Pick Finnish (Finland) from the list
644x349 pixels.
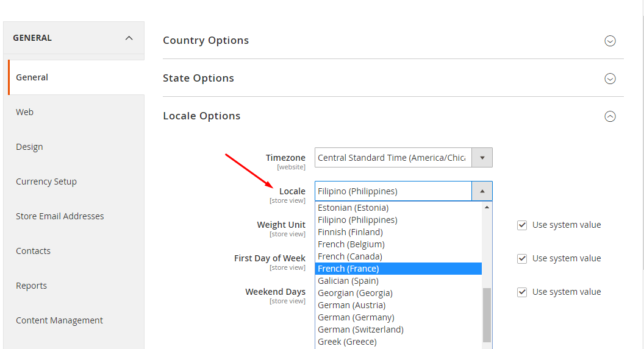pos(350,232)
